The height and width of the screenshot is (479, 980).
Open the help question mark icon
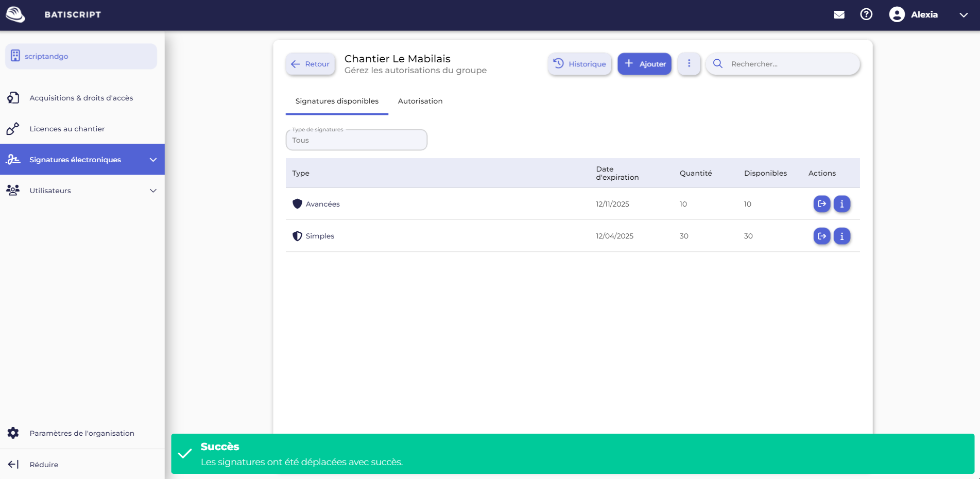pyautogui.click(x=866, y=14)
